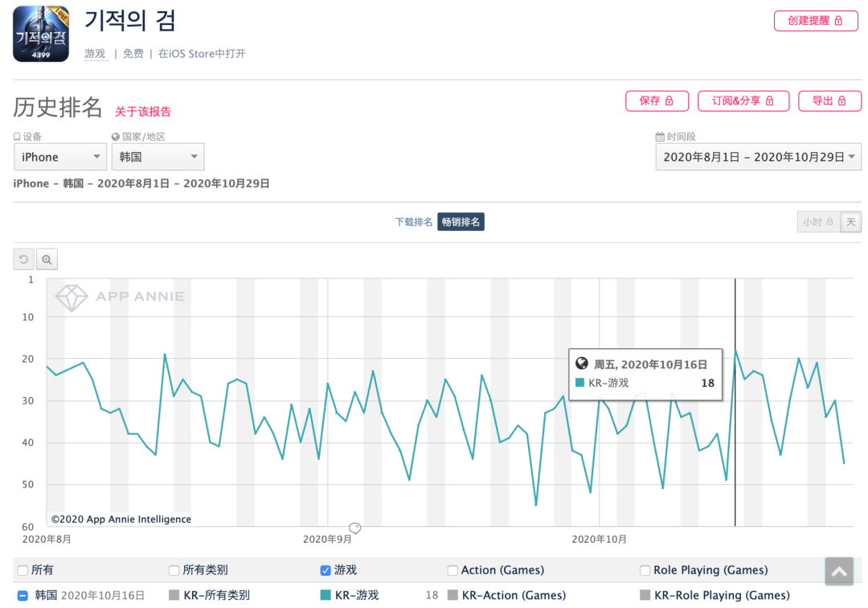Uncheck the 游戏 checkbox
Image resolution: width=868 pixels, height=608 pixels.
[x=325, y=569]
